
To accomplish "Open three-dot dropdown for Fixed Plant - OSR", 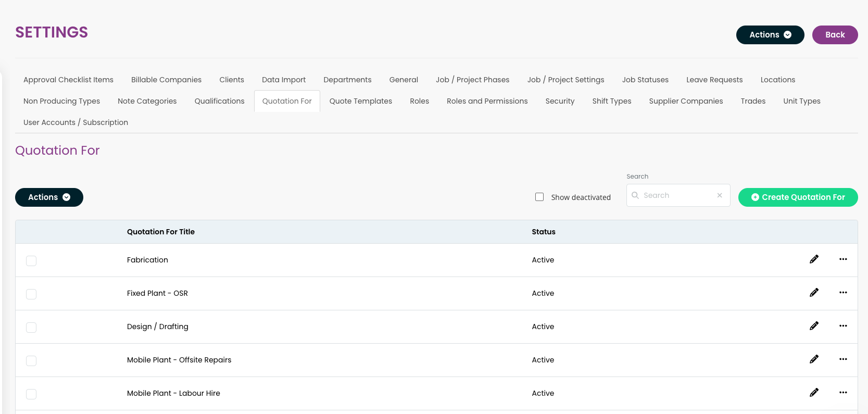I will click(x=843, y=293).
